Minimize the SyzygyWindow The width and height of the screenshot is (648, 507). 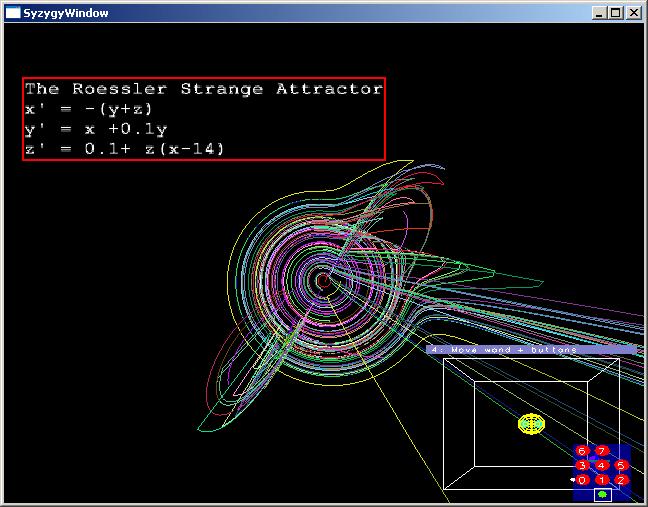pos(600,13)
